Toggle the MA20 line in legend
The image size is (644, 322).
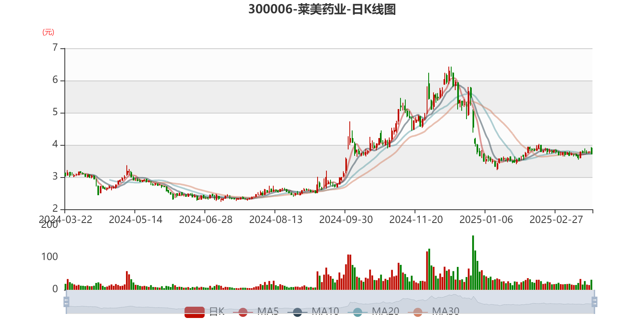(374, 312)
